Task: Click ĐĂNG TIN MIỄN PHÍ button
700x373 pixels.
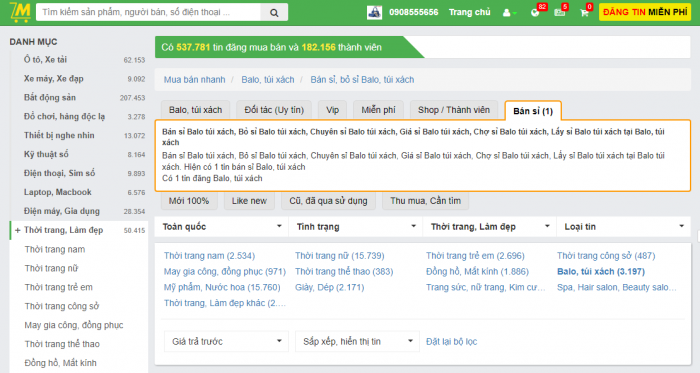Action: [645, 12]
